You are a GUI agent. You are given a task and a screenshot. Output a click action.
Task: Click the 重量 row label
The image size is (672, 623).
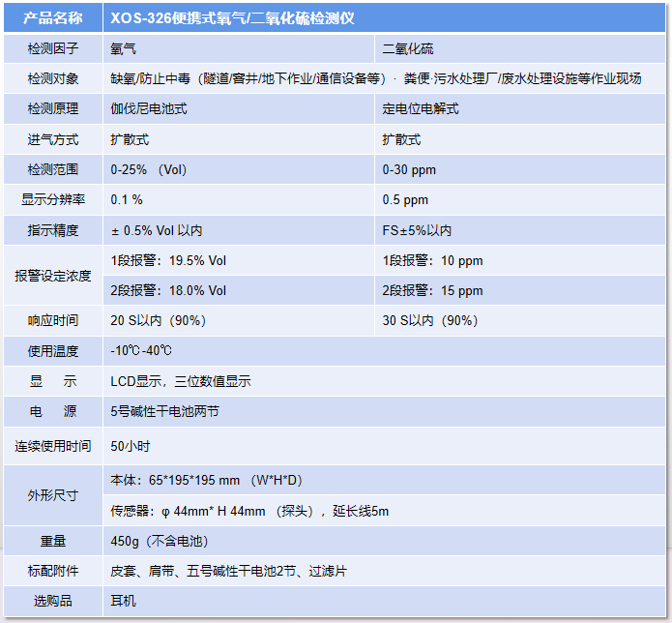[53, 541]
